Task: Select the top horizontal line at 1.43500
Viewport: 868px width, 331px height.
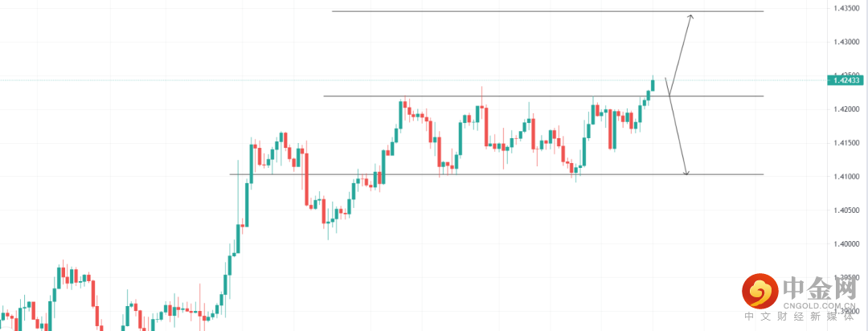Action: pos(547,11)
